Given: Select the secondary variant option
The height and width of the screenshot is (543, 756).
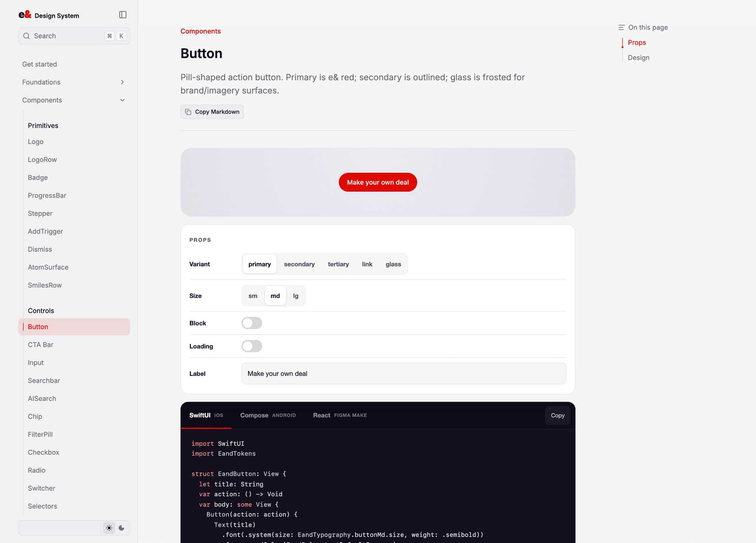Looking at the screenshot, I should (299, 264).
